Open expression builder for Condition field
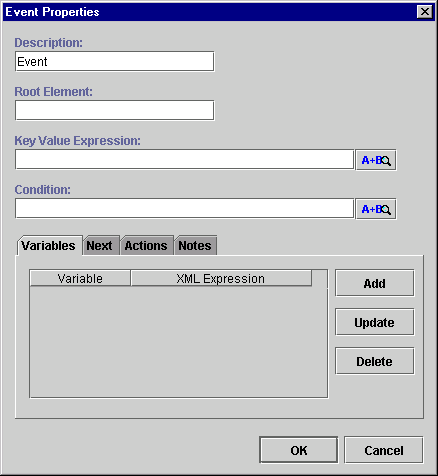The width and height of the screenshot is (438, 476). click(x=376, y=209)
